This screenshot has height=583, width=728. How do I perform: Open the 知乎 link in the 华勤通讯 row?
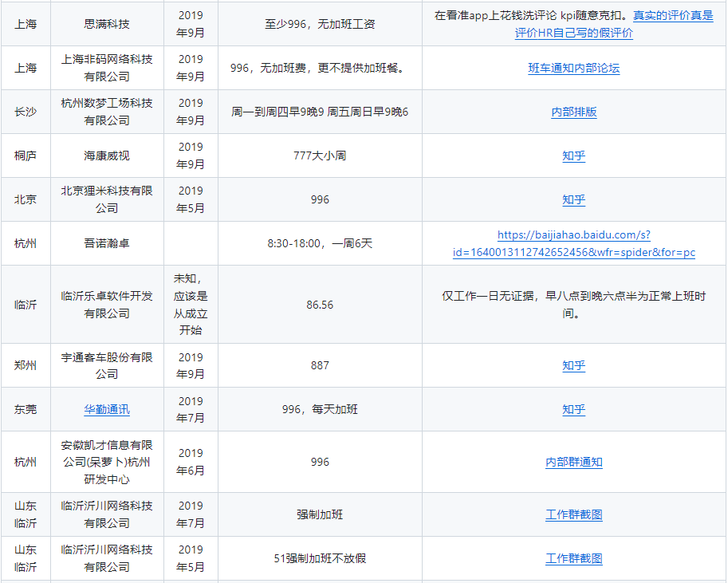tap(574, 409)
